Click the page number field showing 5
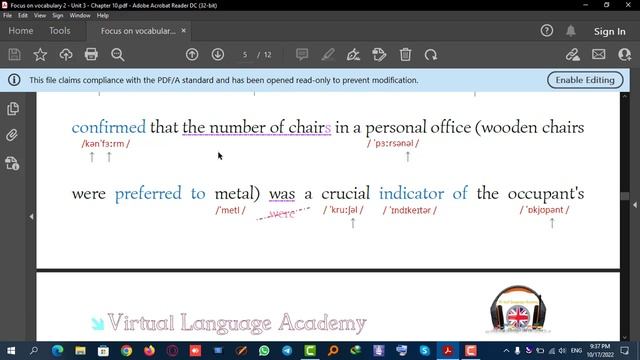Screen dimensions: 640x360 pyautogui.click(x=244, y=55)
